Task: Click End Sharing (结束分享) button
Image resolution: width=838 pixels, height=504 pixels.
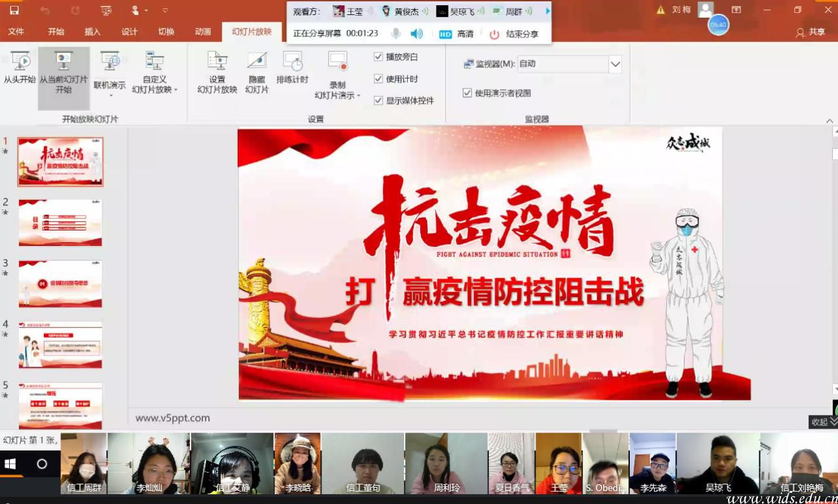Action: pos(515,34)
